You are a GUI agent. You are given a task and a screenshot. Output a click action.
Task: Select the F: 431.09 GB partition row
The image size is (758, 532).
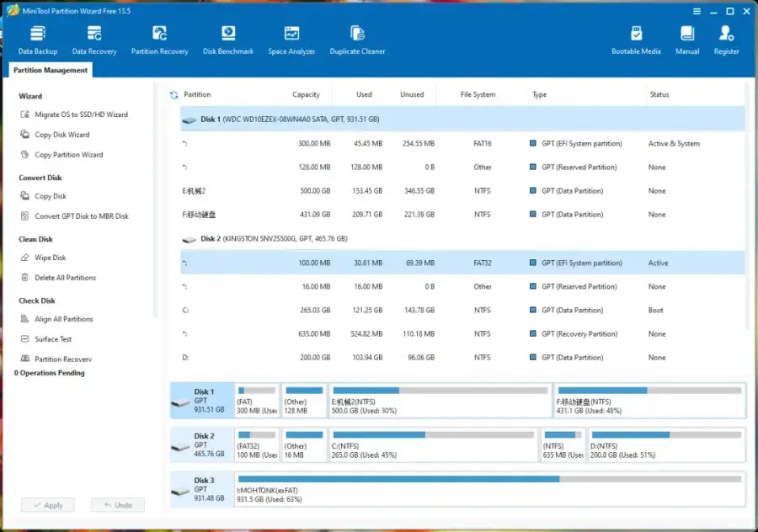tap(462, 215)
